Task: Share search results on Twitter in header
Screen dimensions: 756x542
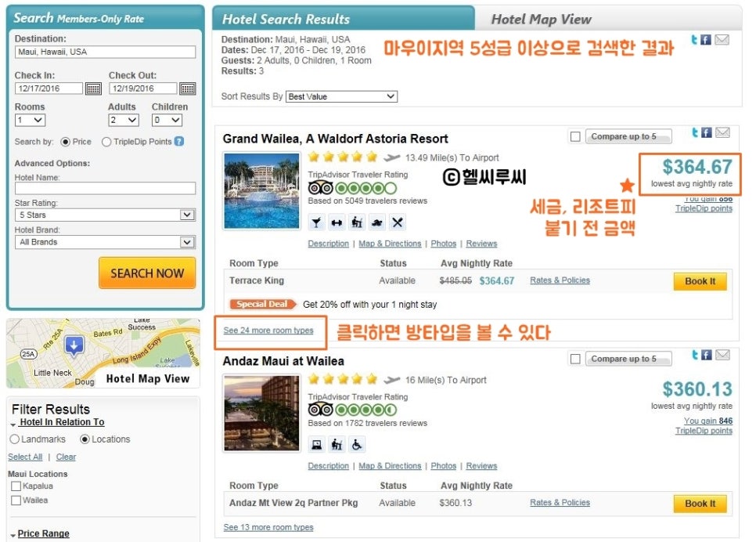Action: pos(694,40)
